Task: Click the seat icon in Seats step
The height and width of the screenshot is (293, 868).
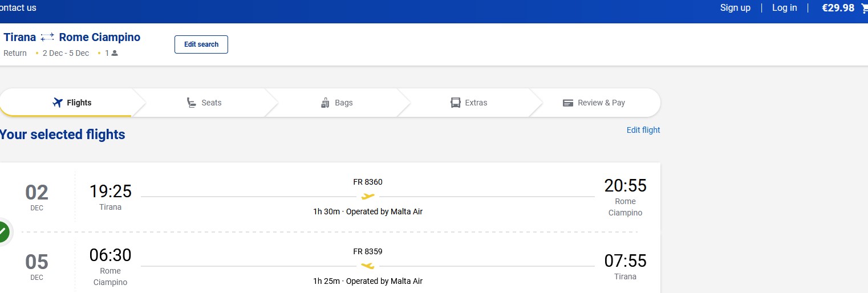Action: point(192,103)
